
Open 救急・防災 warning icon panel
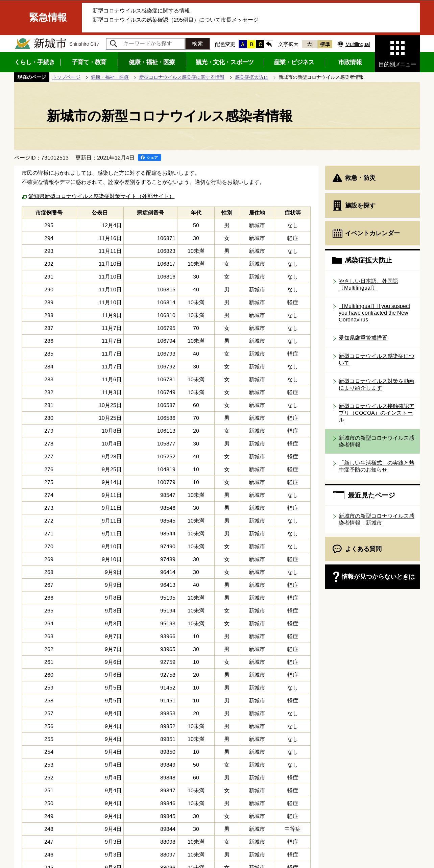click(372, 178)
